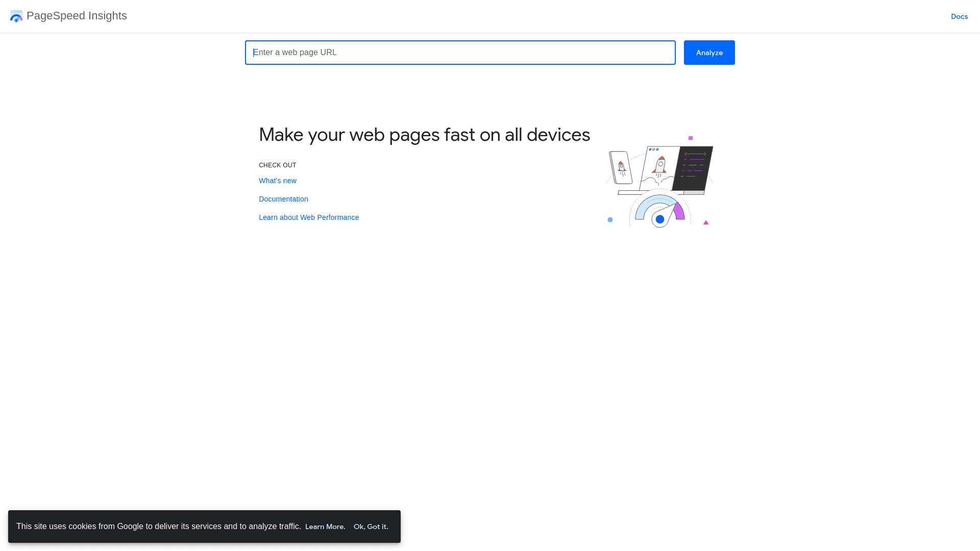Open the Docs link in header
980x551 pixels.
point(959,16)
